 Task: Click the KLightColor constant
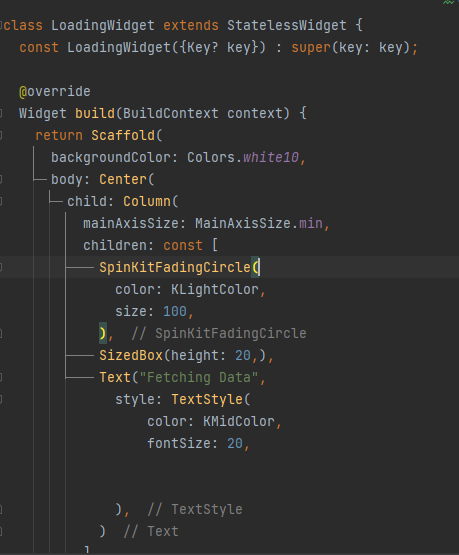[x=215, y=290]
